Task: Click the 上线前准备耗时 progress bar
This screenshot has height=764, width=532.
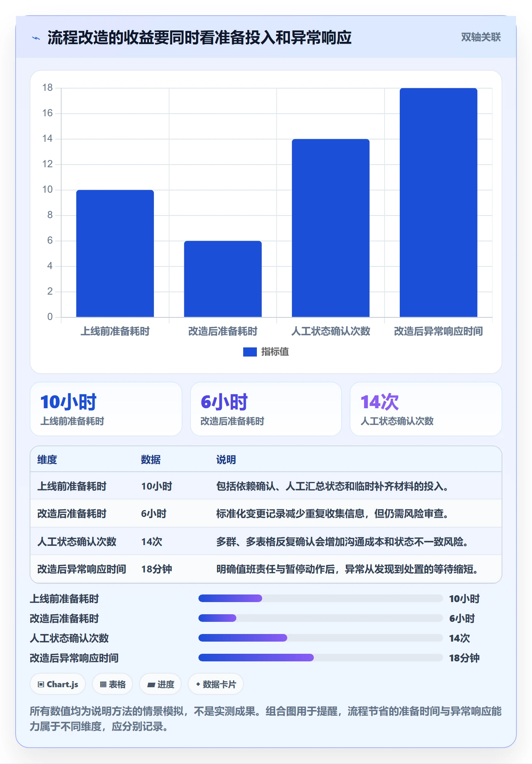Action: pyautogui.click(x=320, y=598)
